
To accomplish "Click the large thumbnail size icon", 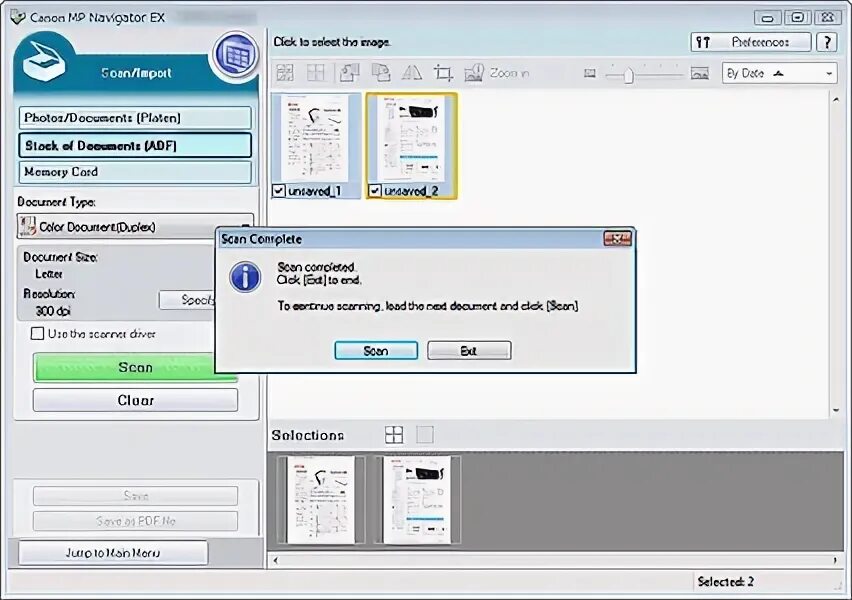I will (x=700, y=73).
